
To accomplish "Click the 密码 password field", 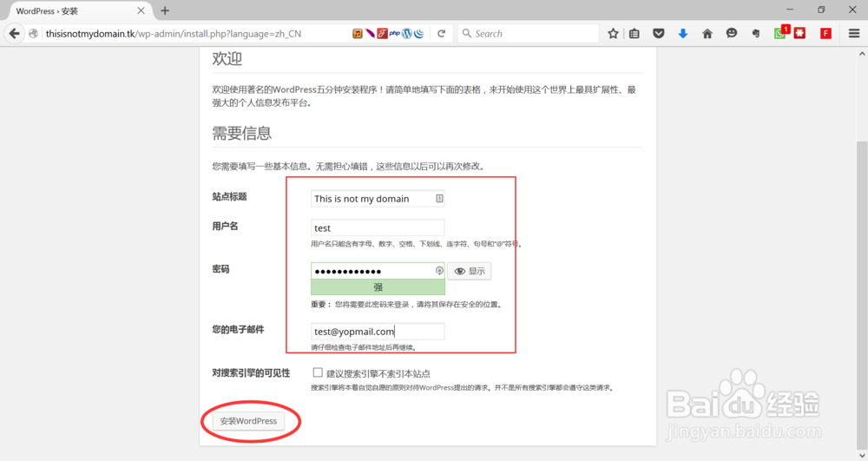I will (378, 271).
